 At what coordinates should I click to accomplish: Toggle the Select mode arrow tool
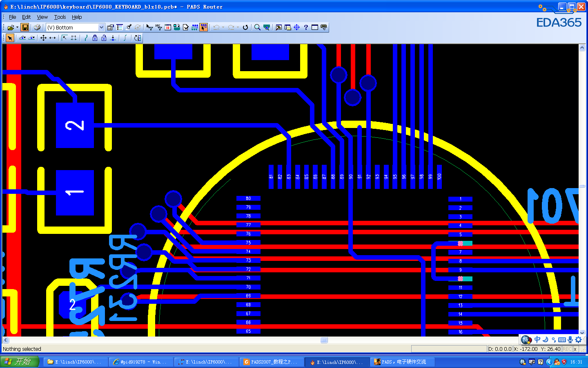[x=10, y=38]
